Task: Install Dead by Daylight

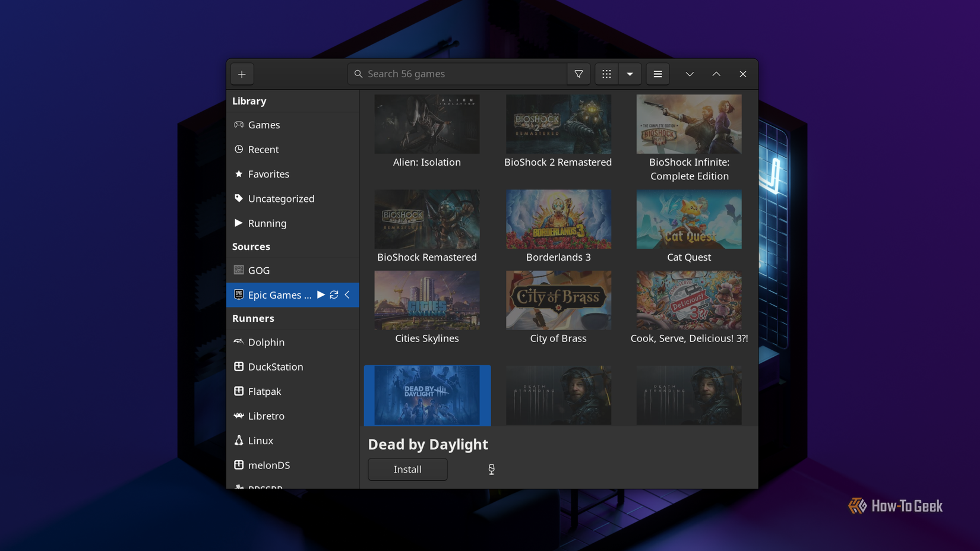Action: (407, 468)
